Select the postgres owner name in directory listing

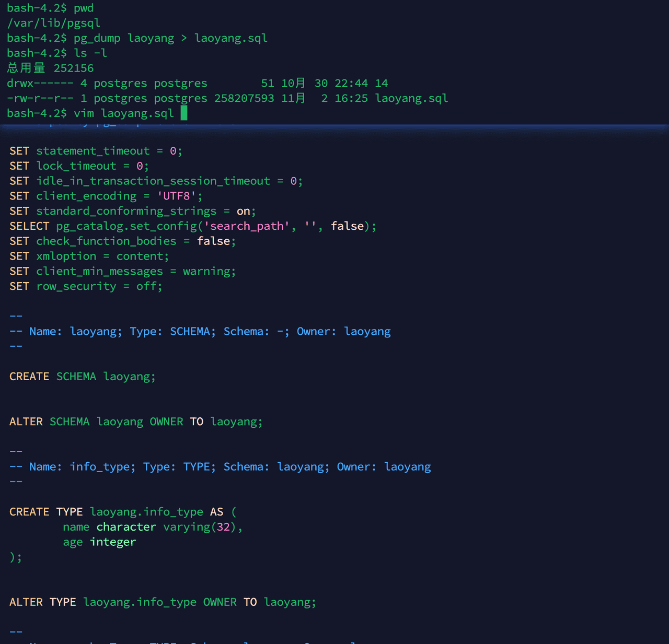(x=120, y=83)
